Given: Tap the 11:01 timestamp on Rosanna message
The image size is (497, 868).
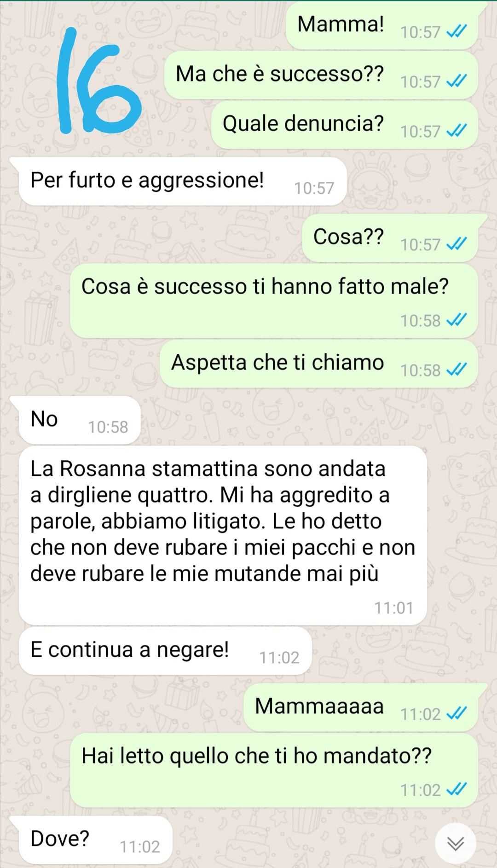Looking at the screenshot, I should (393, 608).
